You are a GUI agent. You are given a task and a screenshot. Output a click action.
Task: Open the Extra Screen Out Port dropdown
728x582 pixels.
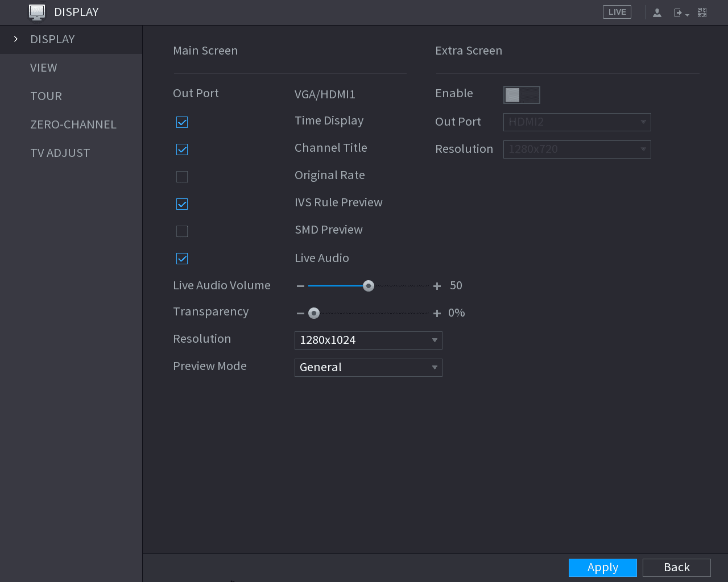(x=577, y=122)
